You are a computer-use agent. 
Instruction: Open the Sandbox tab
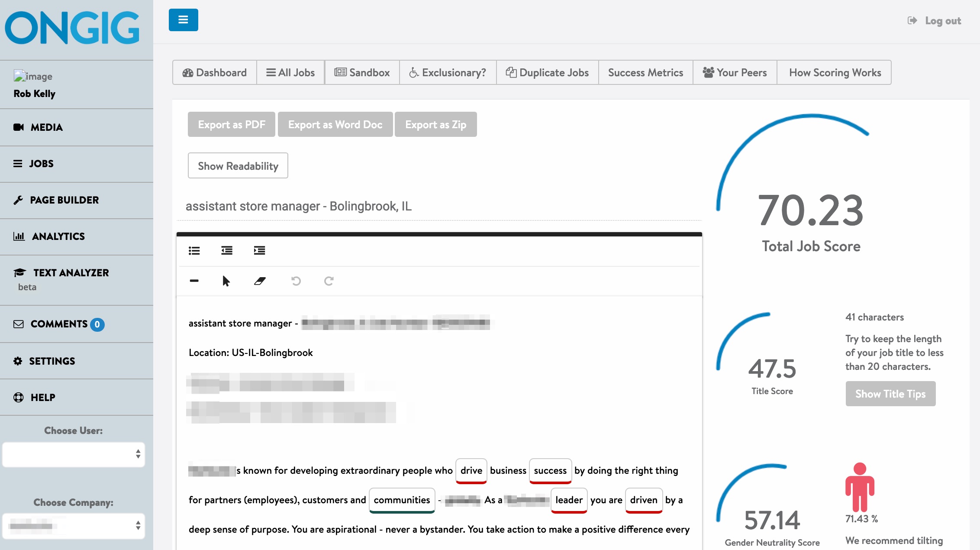(x=362, y=72)
